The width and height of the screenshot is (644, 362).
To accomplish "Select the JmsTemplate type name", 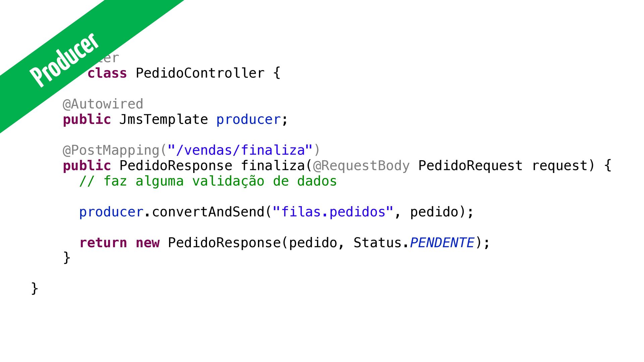I will pyautogui.click(x=164, y=119).
